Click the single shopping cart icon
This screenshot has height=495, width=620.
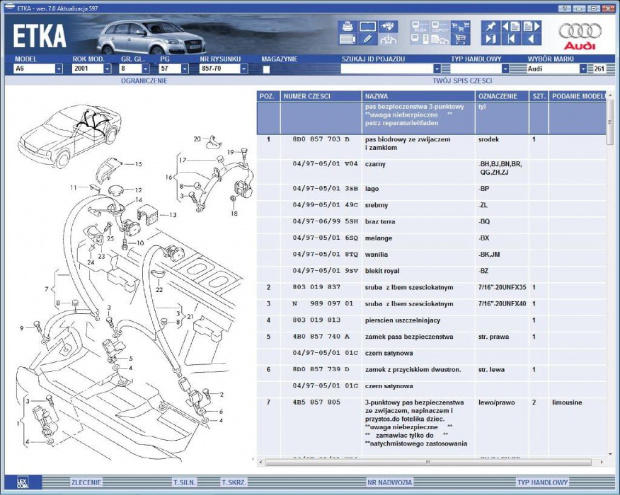click(461, 39)
